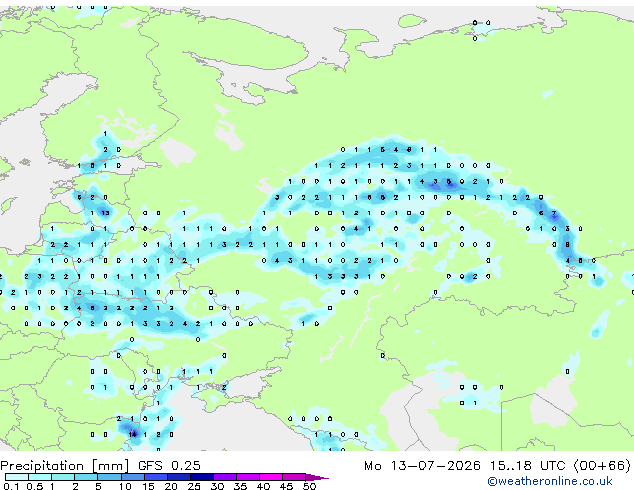Click the magenta arrow tip above 50
The height and width of the screenshot is (490, 634).
(317, 478)
